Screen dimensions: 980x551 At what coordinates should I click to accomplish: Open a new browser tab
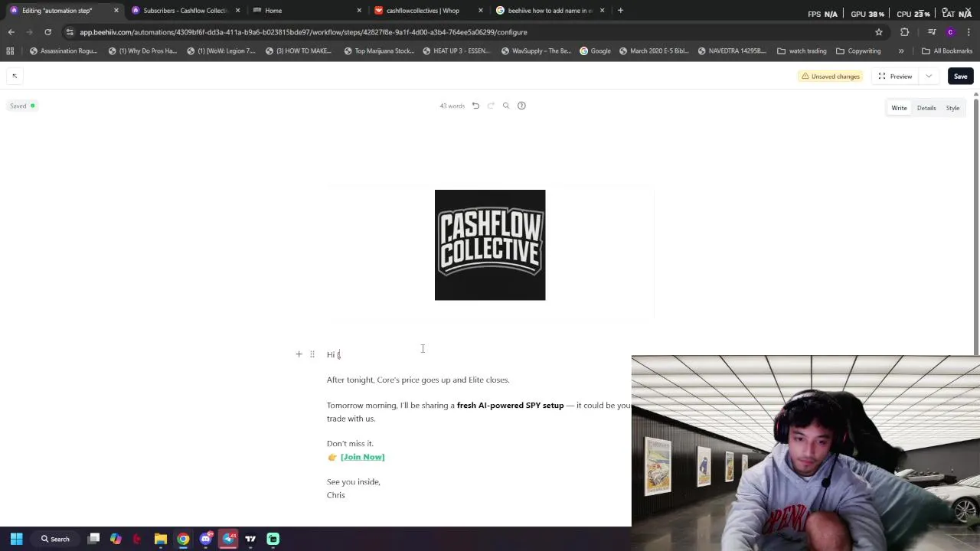(x=620, y=10)
